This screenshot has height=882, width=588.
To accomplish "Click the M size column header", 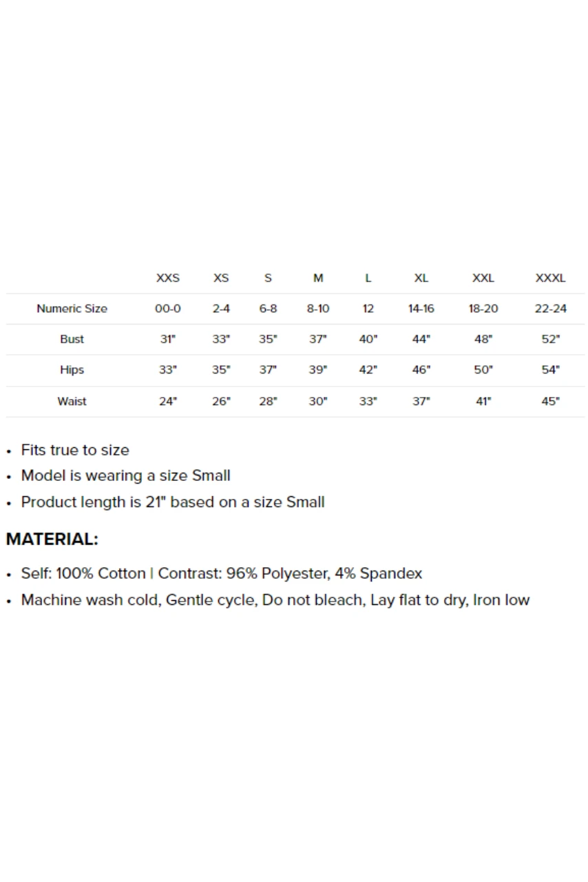I will coord(318,278).
